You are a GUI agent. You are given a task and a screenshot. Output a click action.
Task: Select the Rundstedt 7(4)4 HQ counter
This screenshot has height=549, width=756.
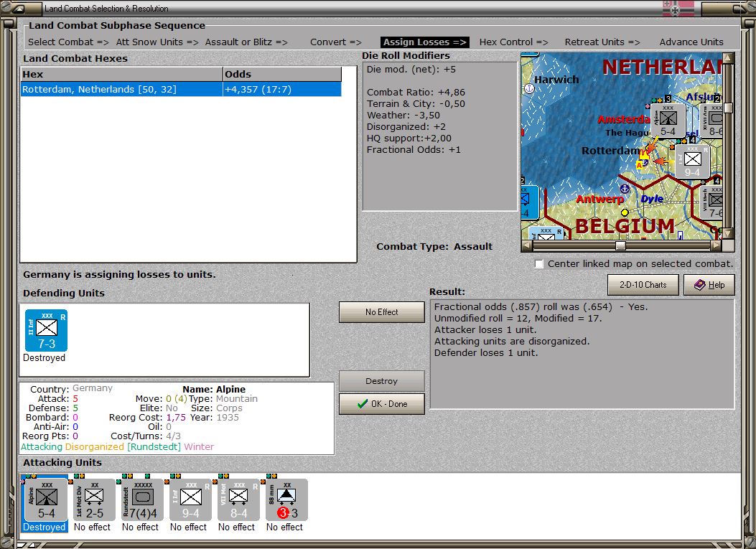[142, 499]
